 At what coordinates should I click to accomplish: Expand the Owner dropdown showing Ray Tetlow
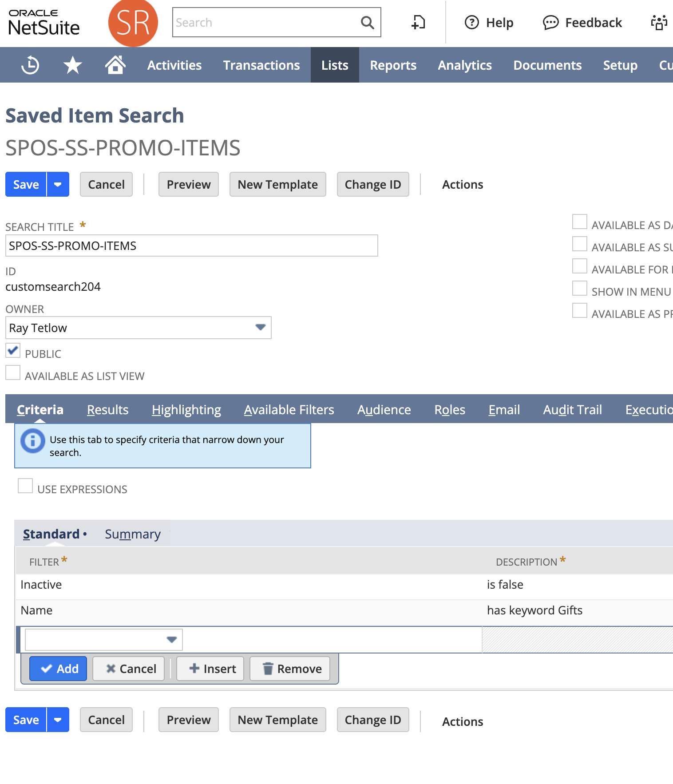coord(260,328)
